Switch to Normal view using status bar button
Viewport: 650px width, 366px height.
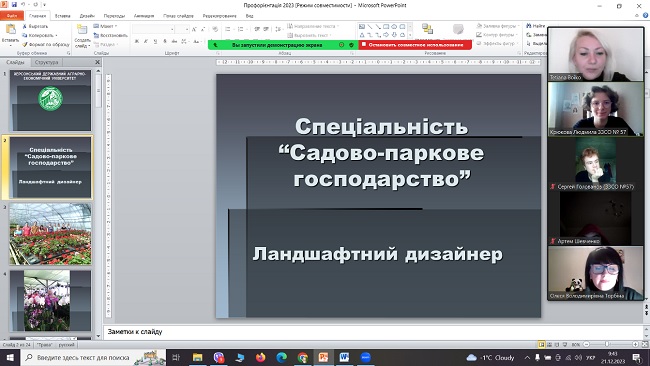click(541, 344)
